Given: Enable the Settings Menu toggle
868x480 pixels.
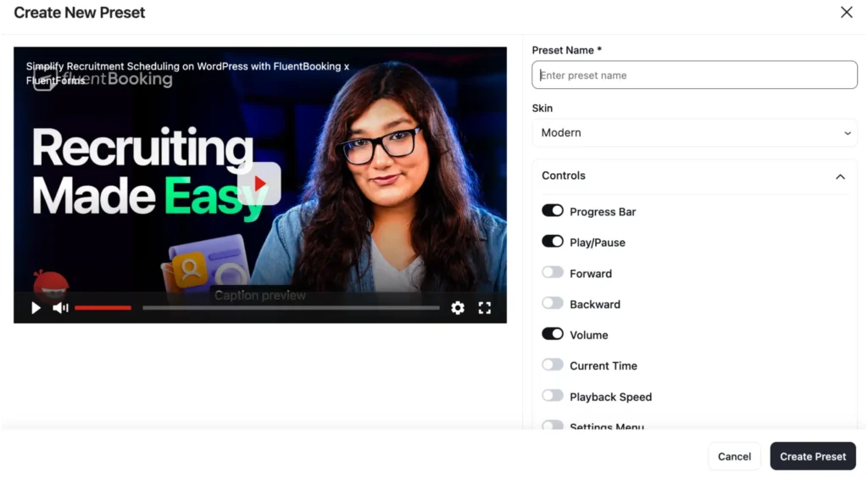Looking at the screenshot, I should coord(553,425).
